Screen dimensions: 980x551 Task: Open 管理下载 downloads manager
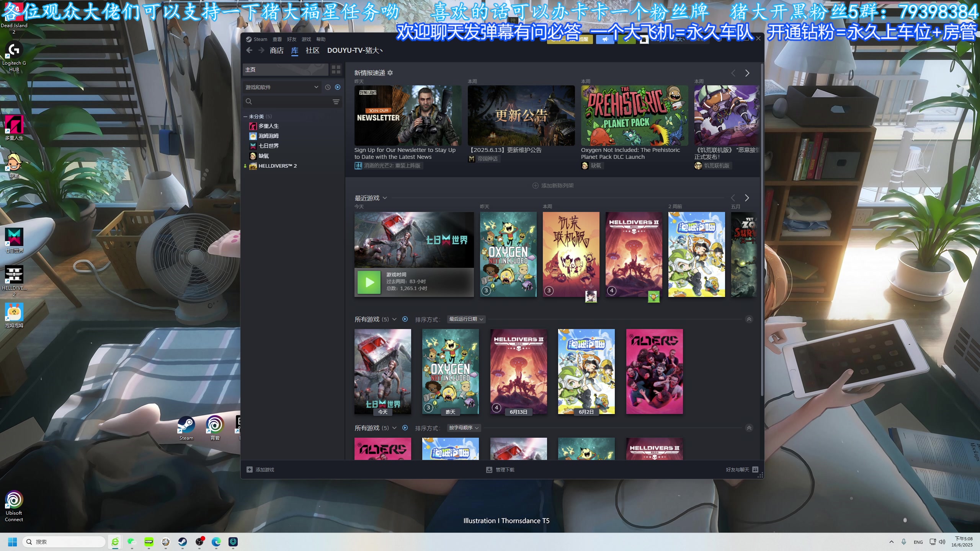click(500, 469)
